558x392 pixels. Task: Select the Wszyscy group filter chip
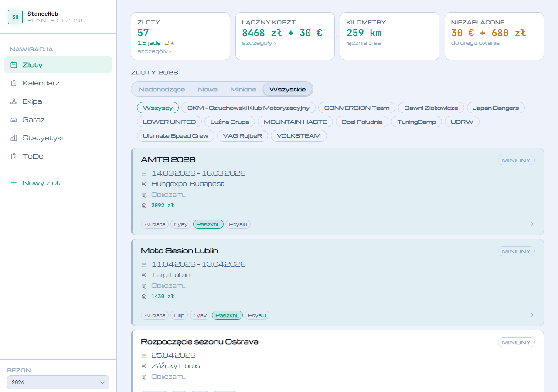point(158,108)
